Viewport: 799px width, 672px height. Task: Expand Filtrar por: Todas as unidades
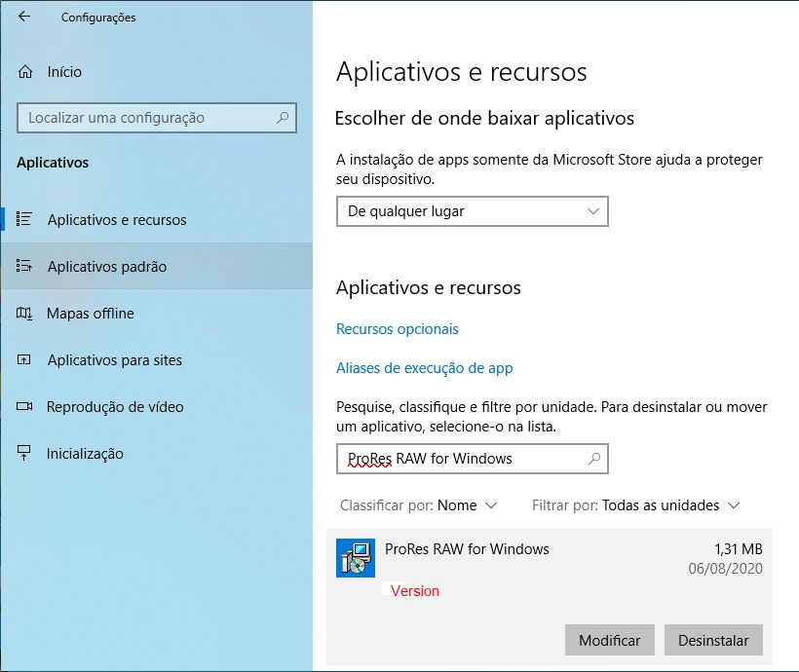[x=635, y=505]
